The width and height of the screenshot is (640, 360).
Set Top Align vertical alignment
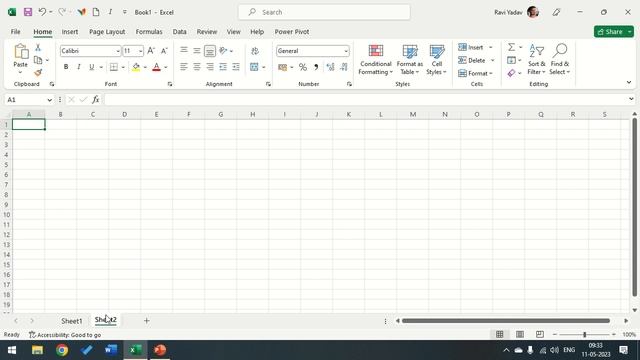coord(184,50)
